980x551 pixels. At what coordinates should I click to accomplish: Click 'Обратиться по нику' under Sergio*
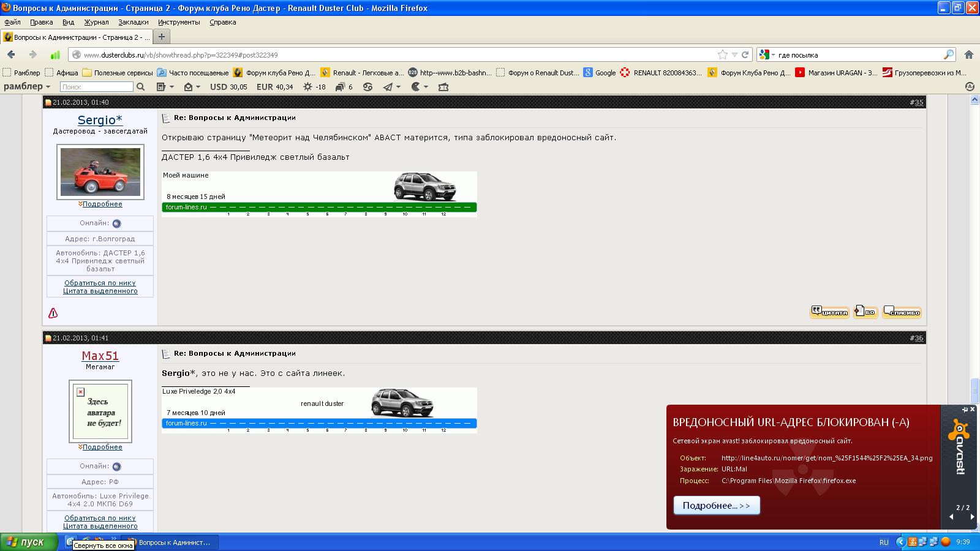[x=100, y=283]
